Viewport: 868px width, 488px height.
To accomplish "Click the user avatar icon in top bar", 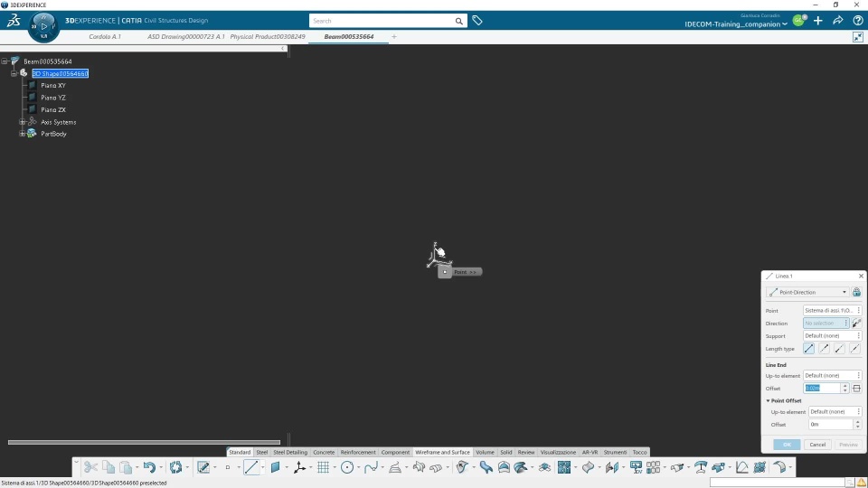I will click(798, 21).
